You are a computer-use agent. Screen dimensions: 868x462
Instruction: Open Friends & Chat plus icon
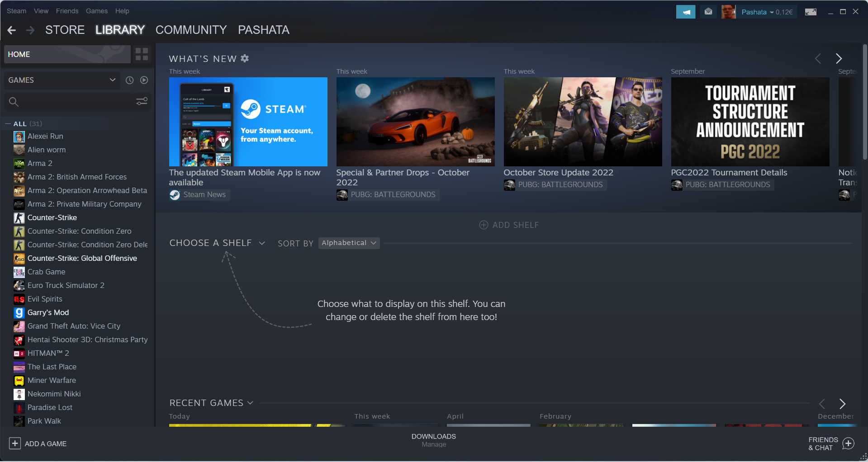click(849, 443)
